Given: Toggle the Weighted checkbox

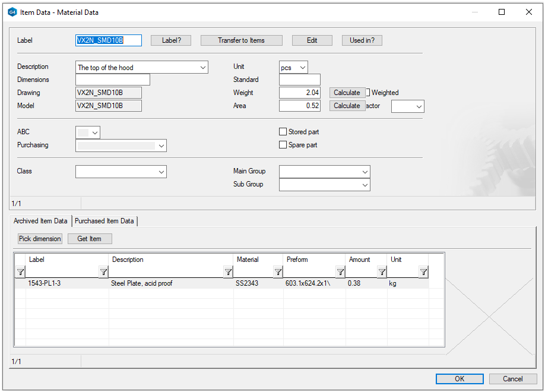Looking at the screenshot, I should pyautogui.click(x=368, y=93).
